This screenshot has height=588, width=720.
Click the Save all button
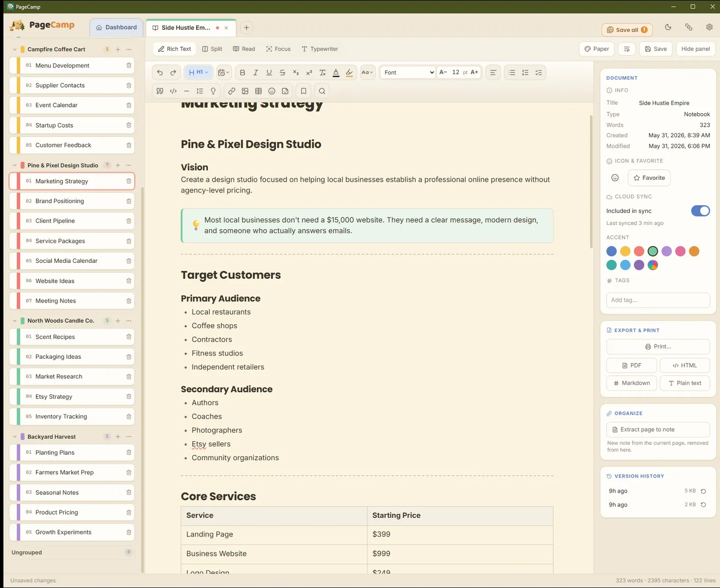pos(627,30)
